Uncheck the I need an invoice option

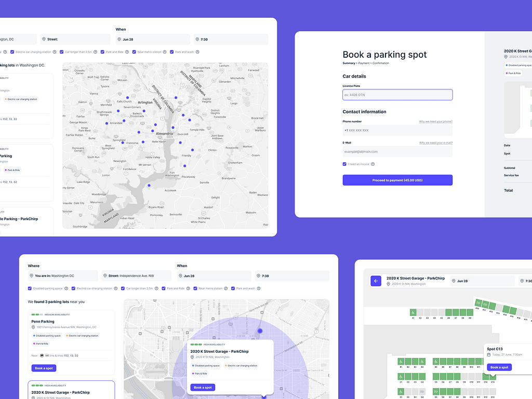[x=344, y=163]
